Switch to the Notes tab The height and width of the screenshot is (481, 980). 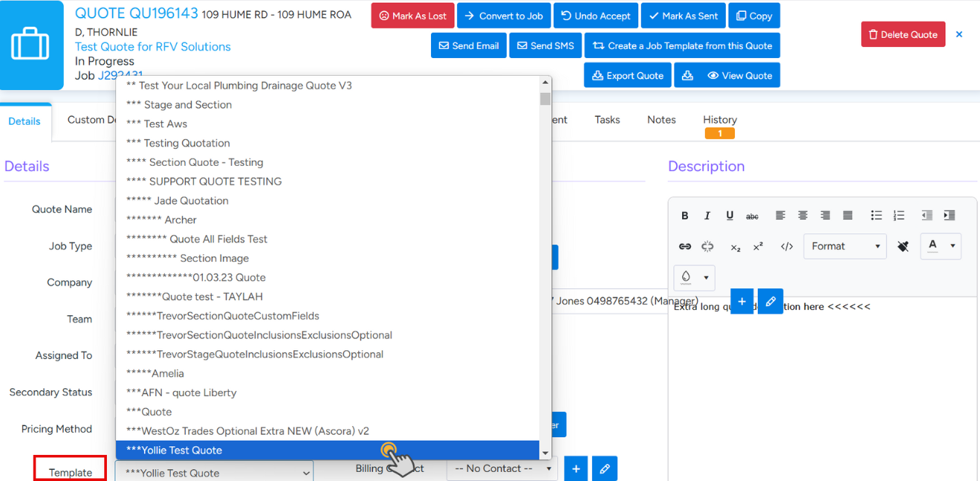coord(661,120)
